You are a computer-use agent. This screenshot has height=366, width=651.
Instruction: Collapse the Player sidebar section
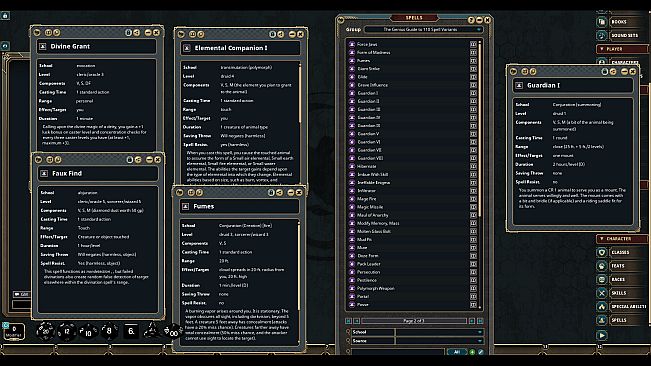[622, 49]
